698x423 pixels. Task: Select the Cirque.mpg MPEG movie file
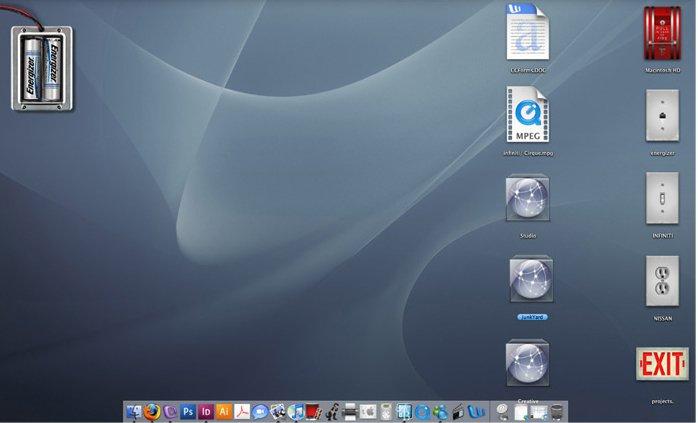[528, 115]
